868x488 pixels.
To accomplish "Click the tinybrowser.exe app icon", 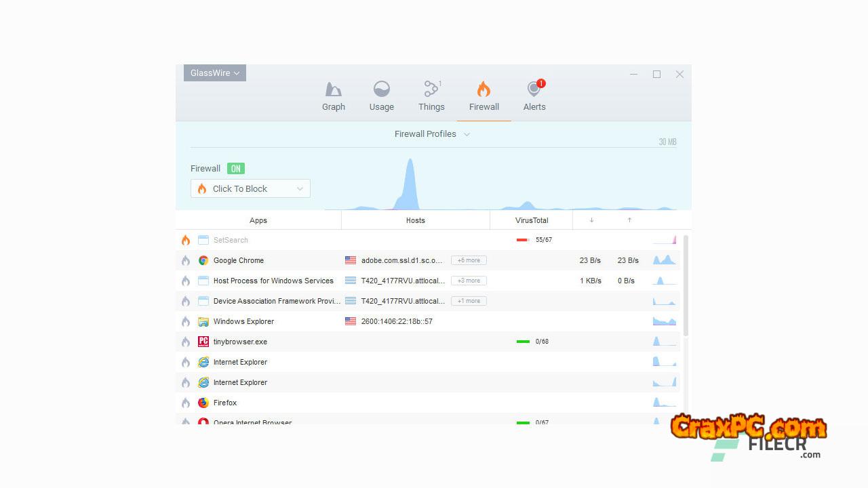I will pos(203,342).
